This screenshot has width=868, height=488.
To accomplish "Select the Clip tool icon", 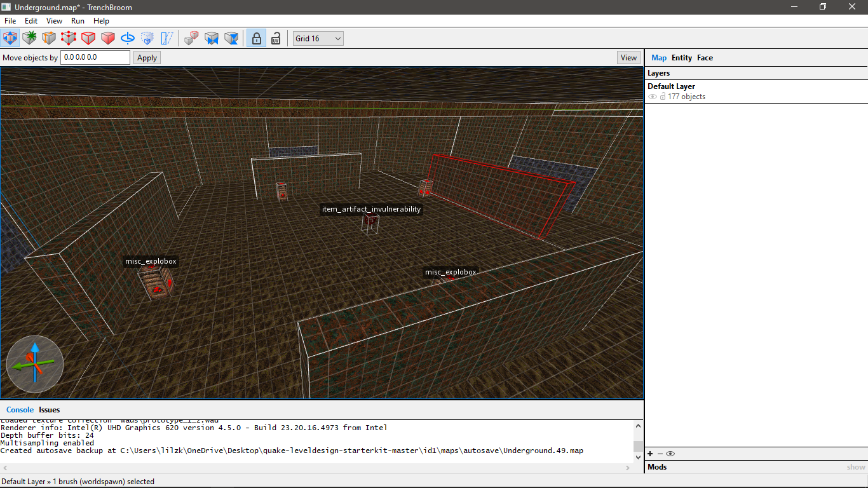I will [x=49, y=38].
